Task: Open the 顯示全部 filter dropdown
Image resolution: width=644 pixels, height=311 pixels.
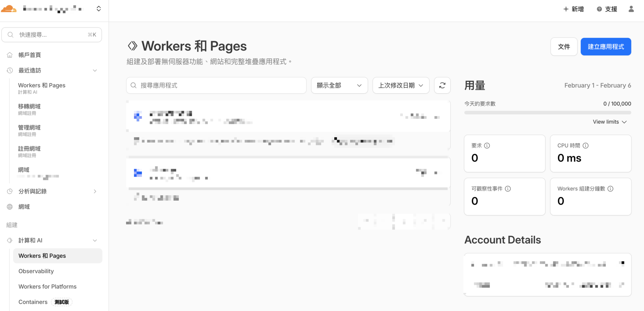Action: [340, 85]
